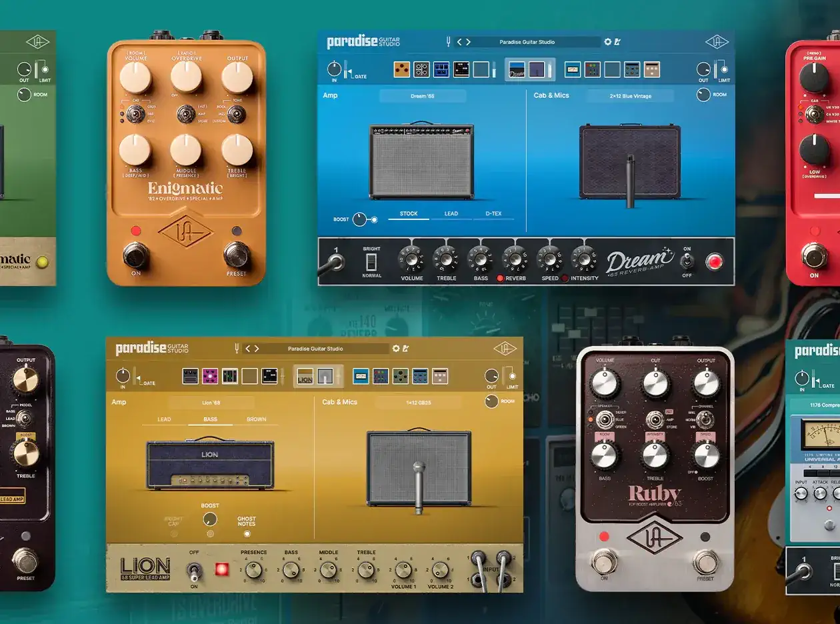Click the Volume knob on the Dream amp panel

click(411, 259)
